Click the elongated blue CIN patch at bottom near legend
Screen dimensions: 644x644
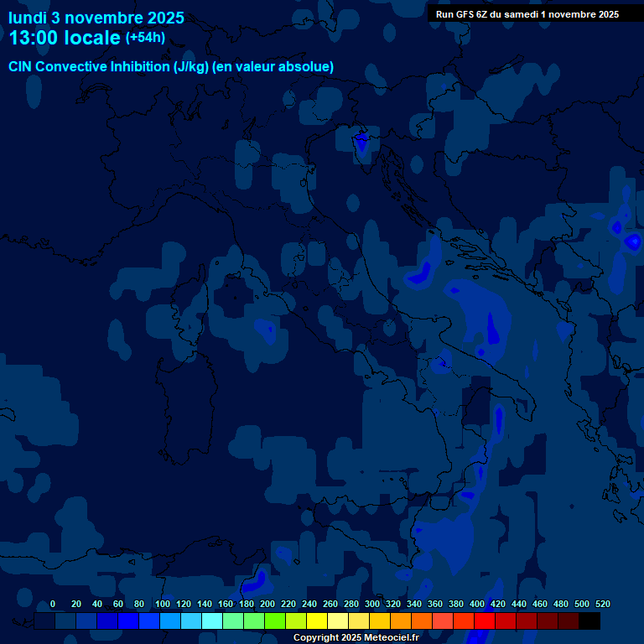click(255, 580)
